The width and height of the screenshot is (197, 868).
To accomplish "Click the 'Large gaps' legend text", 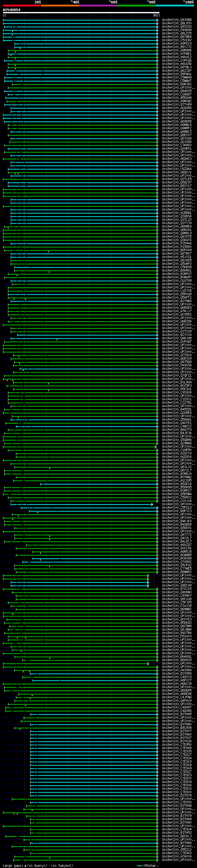I will 13,866.
